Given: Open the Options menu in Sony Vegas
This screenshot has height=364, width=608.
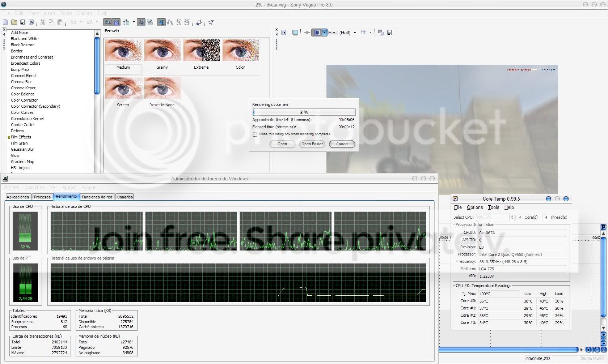Looking at the screenshot, I should coord(84,13).
